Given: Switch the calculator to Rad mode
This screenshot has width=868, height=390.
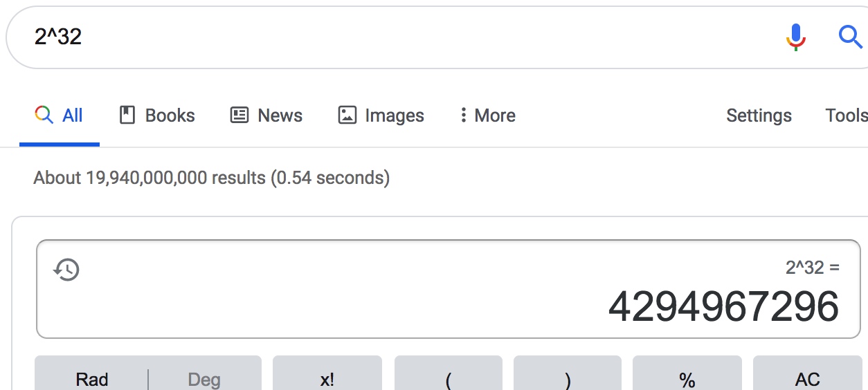Looking at the screenshot, I should coord(92,379).
